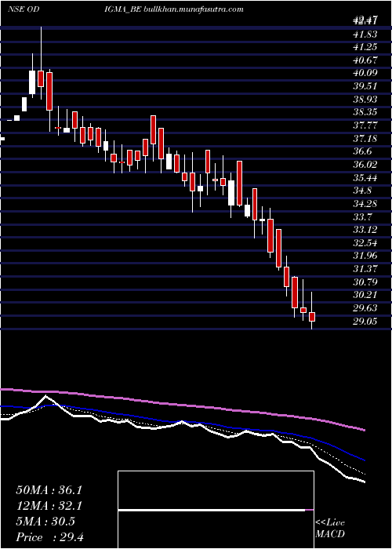Click the 38.93 price axis label

(365, 99)
